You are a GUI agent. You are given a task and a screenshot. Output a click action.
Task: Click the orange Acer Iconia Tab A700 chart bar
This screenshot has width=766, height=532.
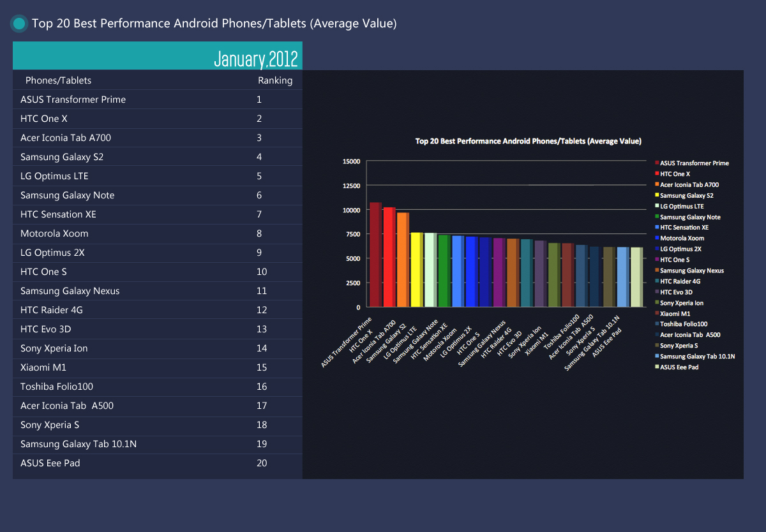403,260
